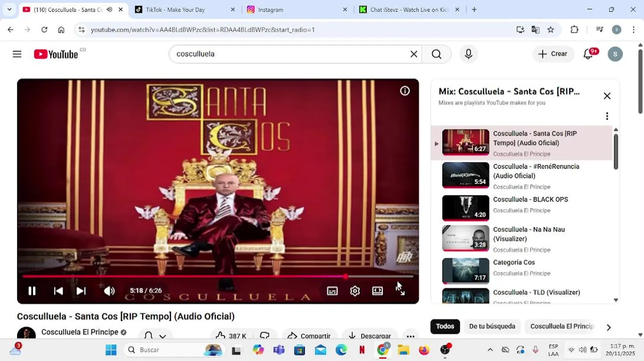
Task: Go to the YouTube home logo
Action: tap(56, 54)
